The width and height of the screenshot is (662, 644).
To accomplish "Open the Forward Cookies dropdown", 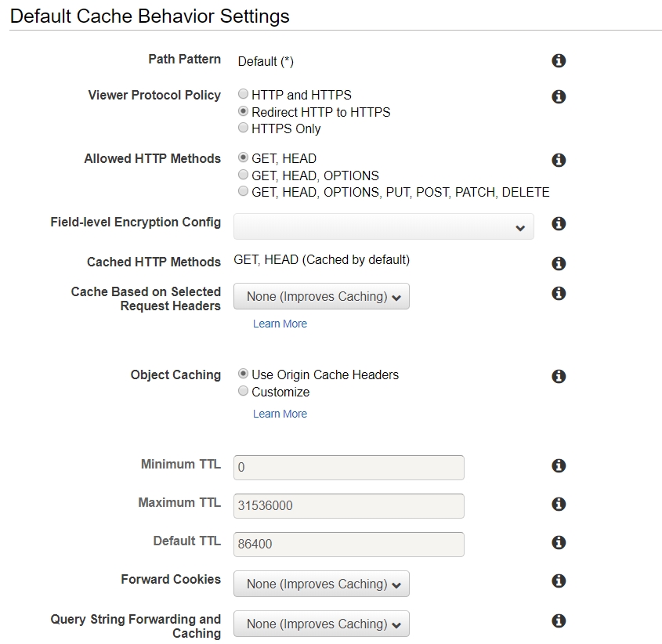I will click(x=321, y=584).
